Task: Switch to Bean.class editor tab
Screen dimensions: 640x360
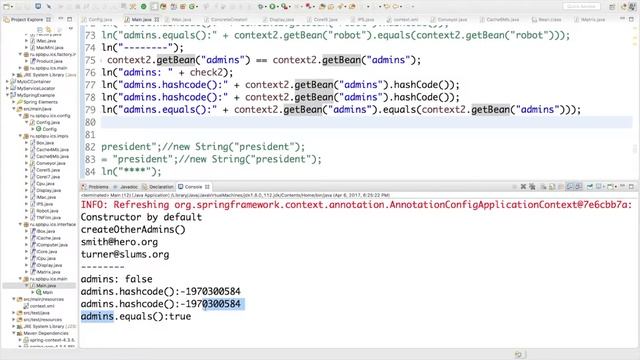Action: point(547,20)
